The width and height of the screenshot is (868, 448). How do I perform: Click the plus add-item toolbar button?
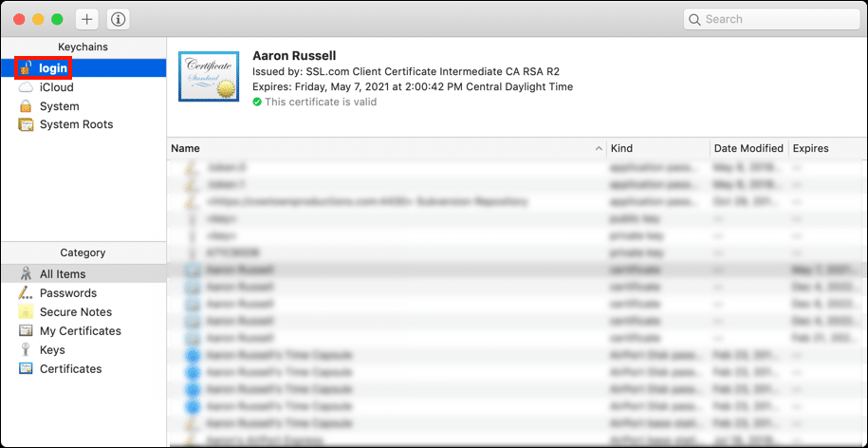(87, 19)
